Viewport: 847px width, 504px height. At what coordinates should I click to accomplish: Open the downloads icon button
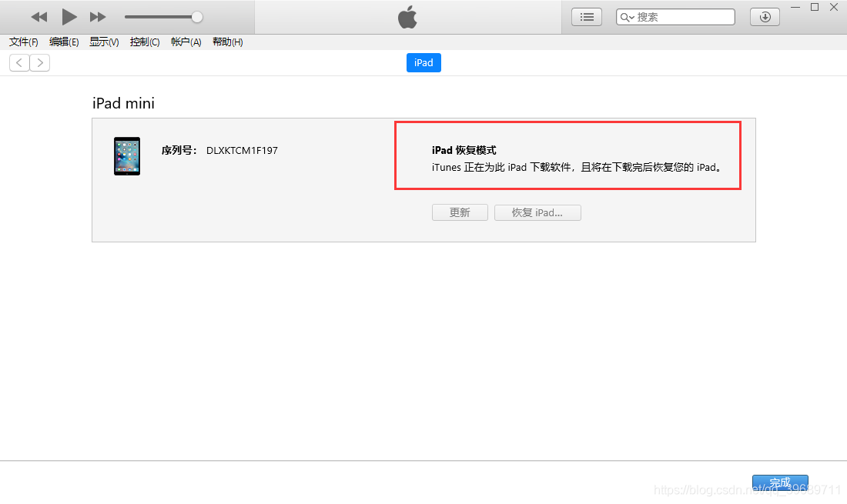point(765,17)
